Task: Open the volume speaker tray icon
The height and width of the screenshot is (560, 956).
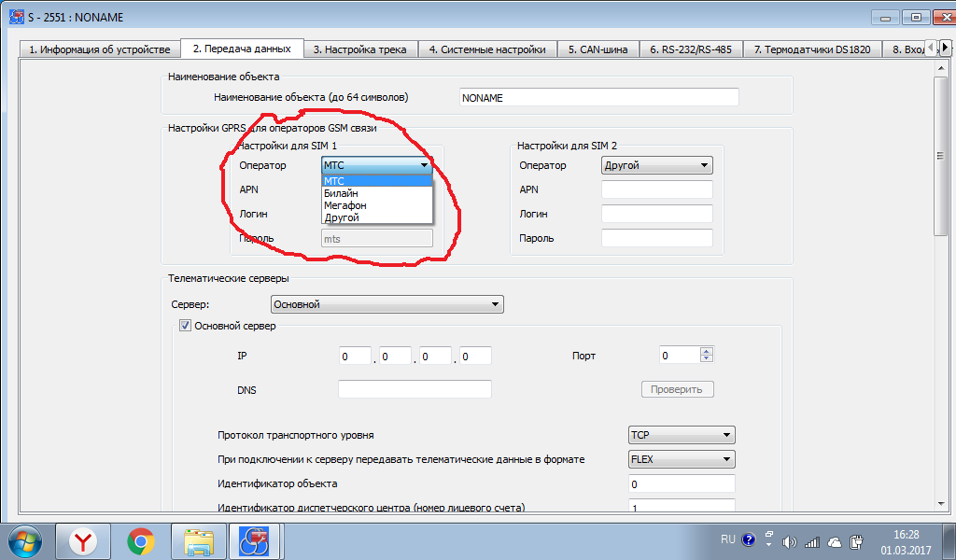Action: (790, 541)
